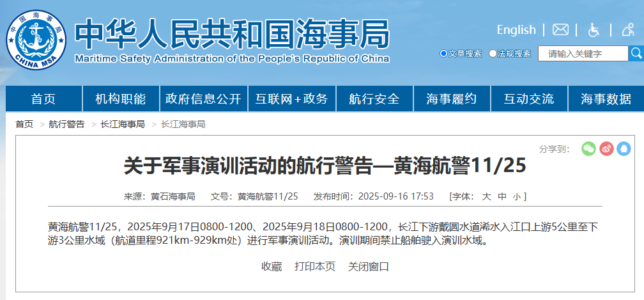This screenshot has height=300, width=644.
Task: Select the 法规搜索 radio button
Action: coord(493,54)
